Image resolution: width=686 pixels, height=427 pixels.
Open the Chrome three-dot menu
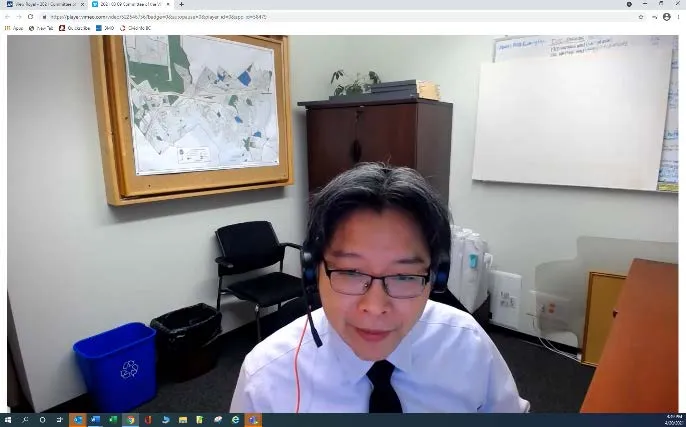point(679,17)
